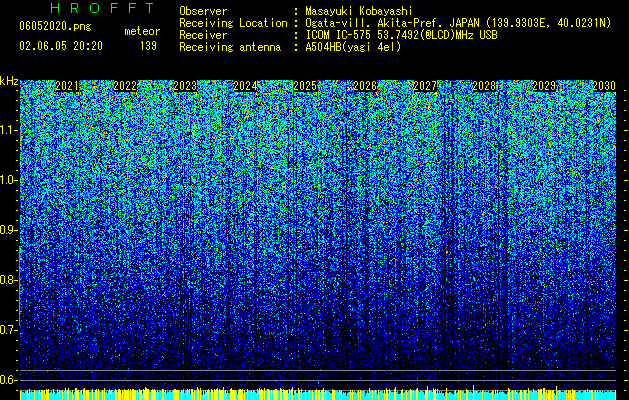Click the 2023 time marker

(185, 86)
